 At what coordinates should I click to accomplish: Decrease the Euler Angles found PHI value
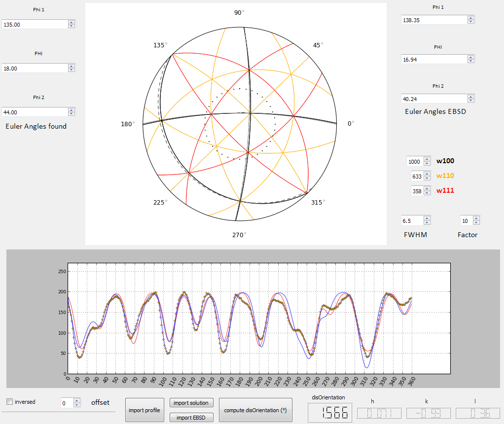coord(72,71)
